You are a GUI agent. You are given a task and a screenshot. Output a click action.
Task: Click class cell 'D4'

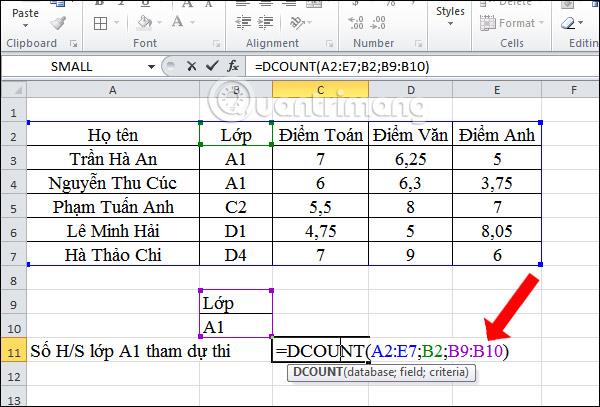click(x=236, y=254)
